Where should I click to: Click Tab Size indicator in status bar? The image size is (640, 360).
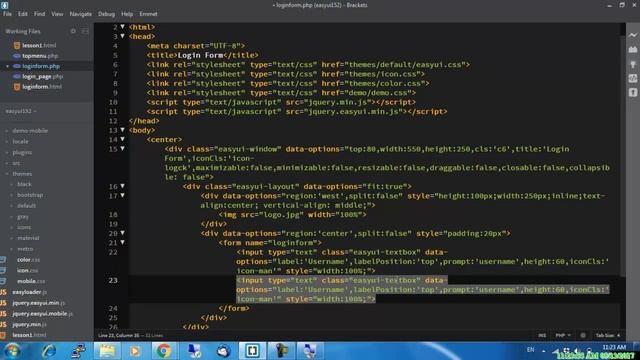(607, 336)
